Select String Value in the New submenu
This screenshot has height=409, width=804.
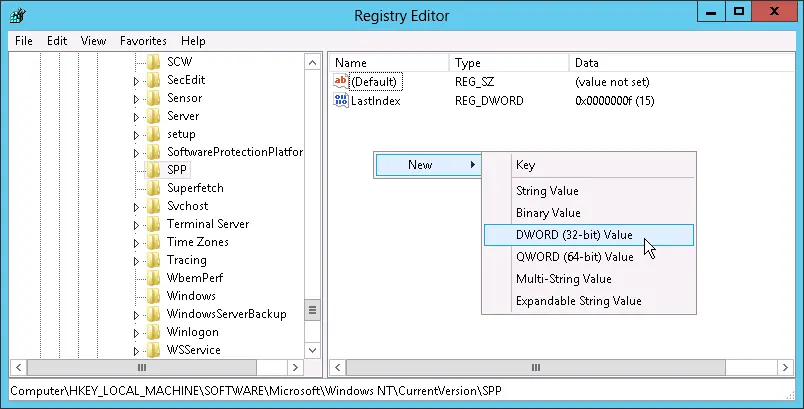coord(589,191)
